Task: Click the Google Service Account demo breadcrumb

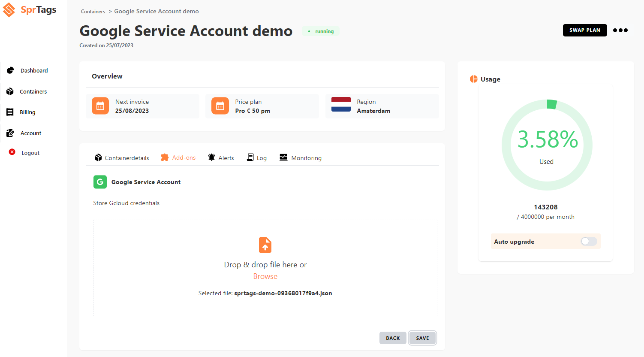Action: 156,11
